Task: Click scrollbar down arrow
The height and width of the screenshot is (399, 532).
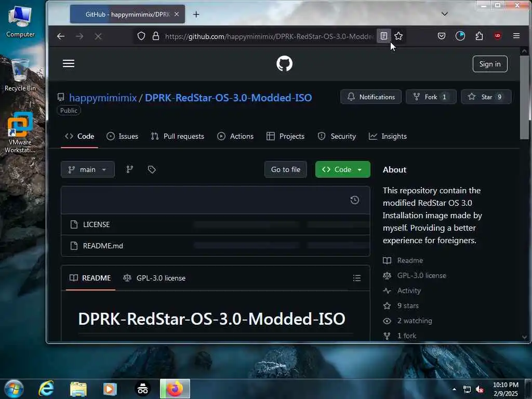Action: point(524,337)
